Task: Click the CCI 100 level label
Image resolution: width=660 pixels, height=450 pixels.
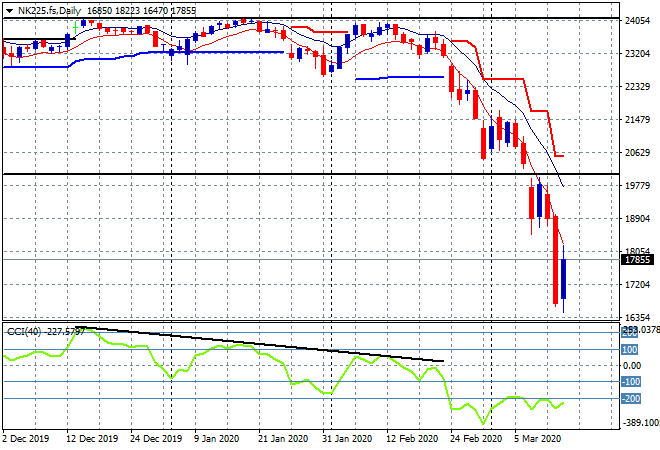Action: pos(630,350)
